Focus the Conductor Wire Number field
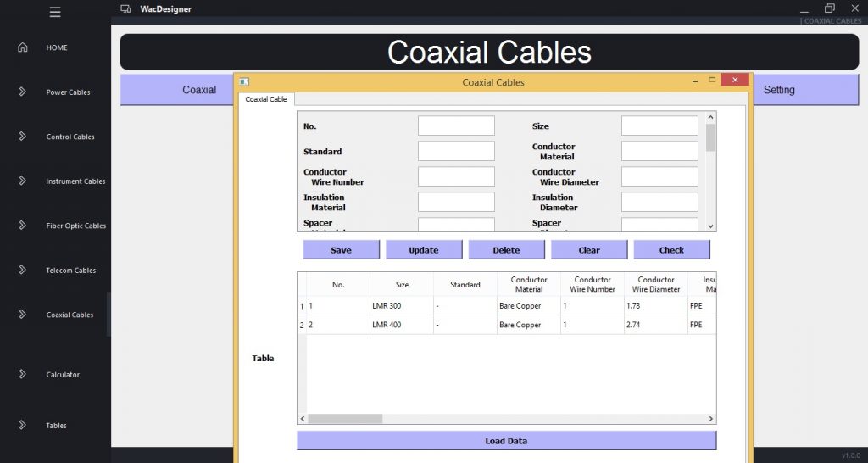The width and height of the screenshot is (868, 463). [456, 176]
